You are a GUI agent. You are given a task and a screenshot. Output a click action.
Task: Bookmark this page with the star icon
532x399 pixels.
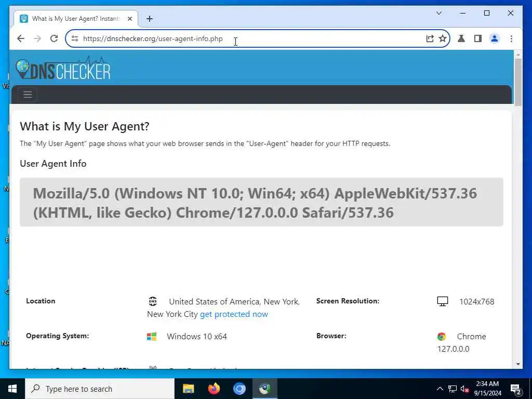click(443, 38)
